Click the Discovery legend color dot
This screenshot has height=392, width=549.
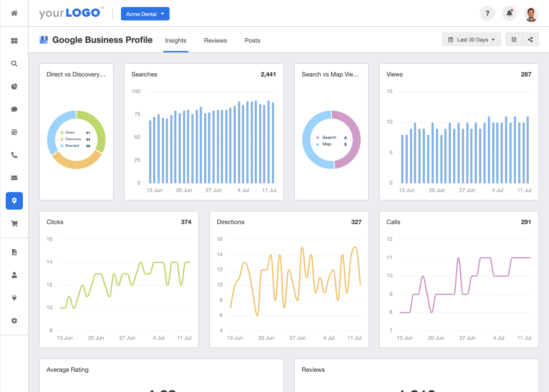point(62,139)
